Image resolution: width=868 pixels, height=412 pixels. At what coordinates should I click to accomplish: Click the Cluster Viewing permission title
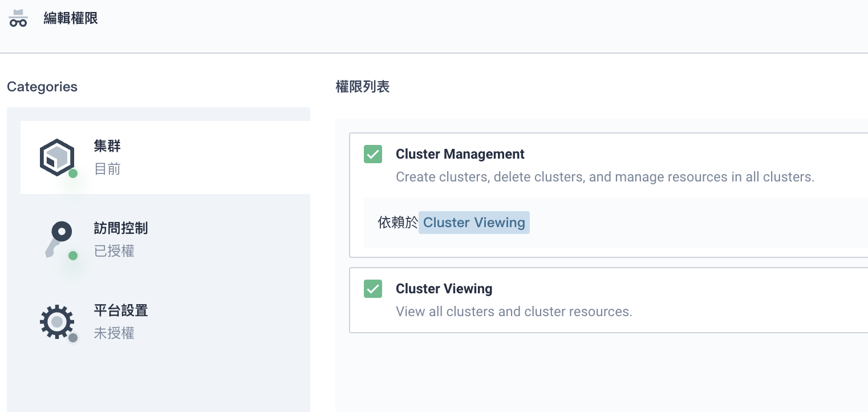444,289
